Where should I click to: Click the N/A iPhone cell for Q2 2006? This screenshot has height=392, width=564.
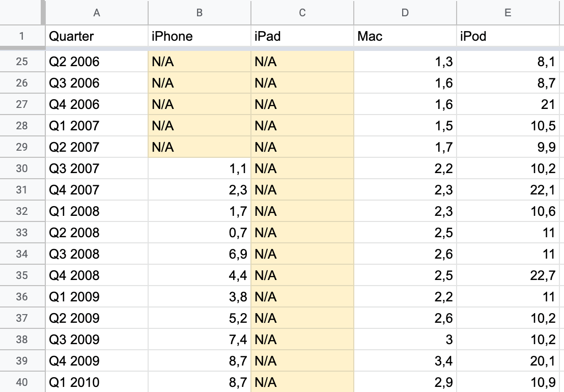200,62
